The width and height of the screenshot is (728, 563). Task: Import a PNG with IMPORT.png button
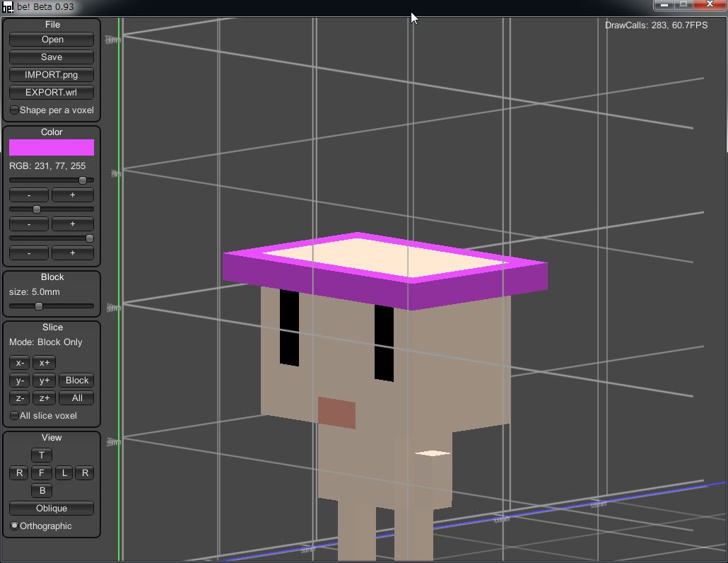(x=52, y=75)
